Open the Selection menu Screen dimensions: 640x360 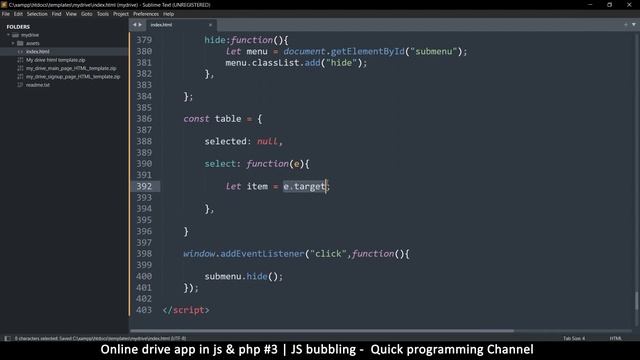37,14
